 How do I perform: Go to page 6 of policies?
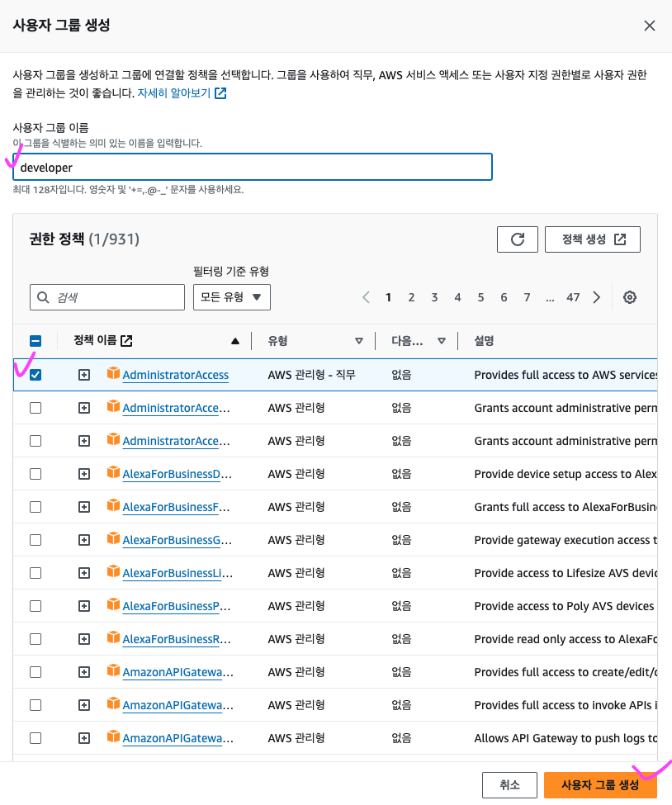click(504, 297)
